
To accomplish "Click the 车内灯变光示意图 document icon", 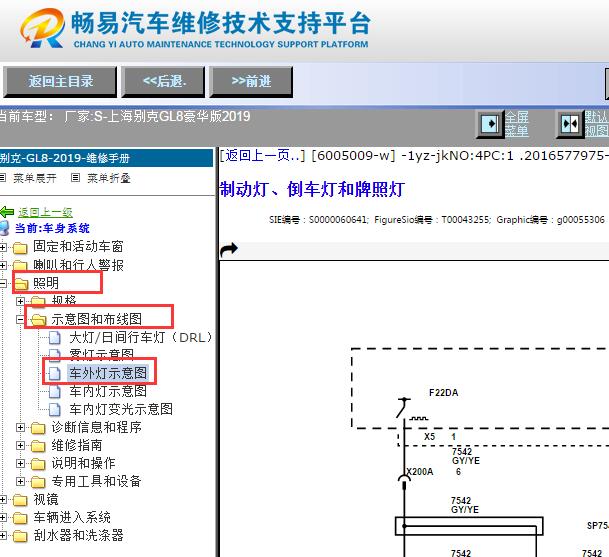I will pyautogui.click(x=55, y=409).
